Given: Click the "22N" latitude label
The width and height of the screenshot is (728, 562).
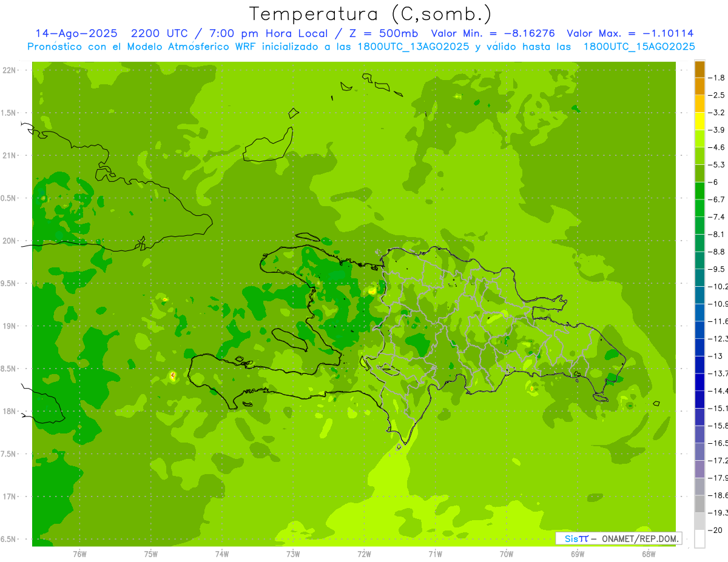Looking at the screenshot, I should click(x=9, y=70).
